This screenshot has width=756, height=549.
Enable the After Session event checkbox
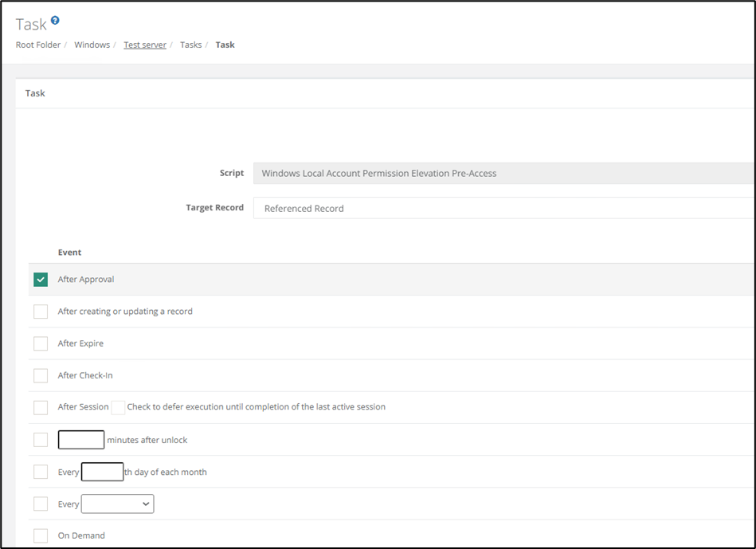tap(41, 407)
